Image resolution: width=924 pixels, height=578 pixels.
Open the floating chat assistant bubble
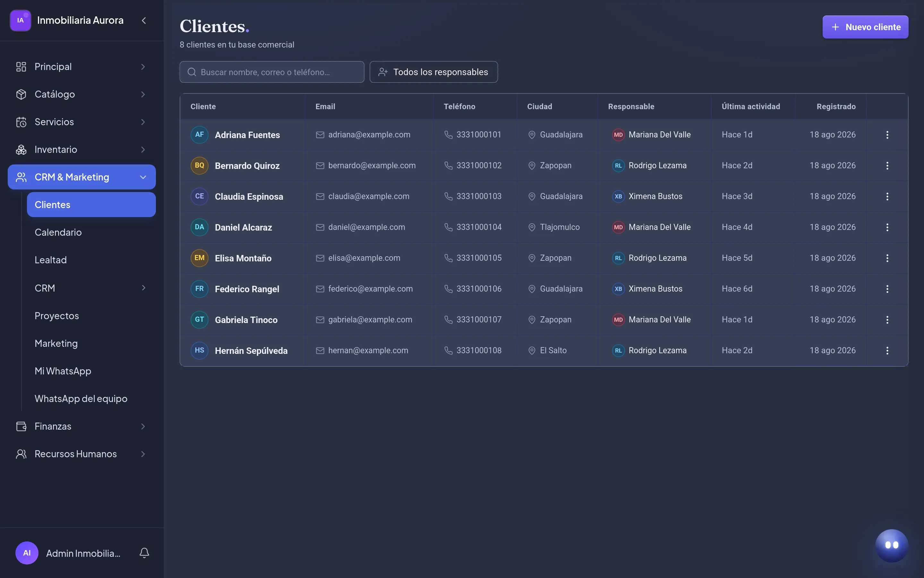pos(892,545)
